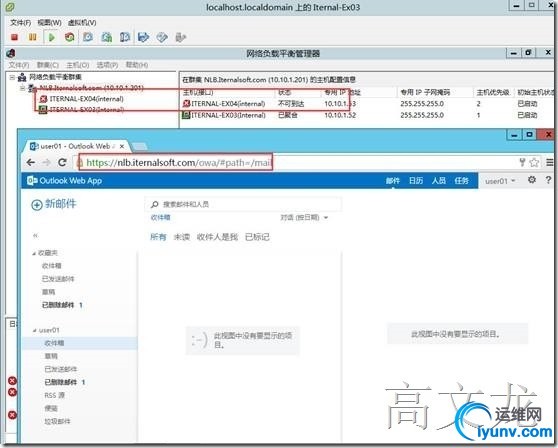The width and height of the screenshot is (558, 448).
Task: Open the snapshot manager icon in VM toolbar
Action: click(x=125, y=37)
